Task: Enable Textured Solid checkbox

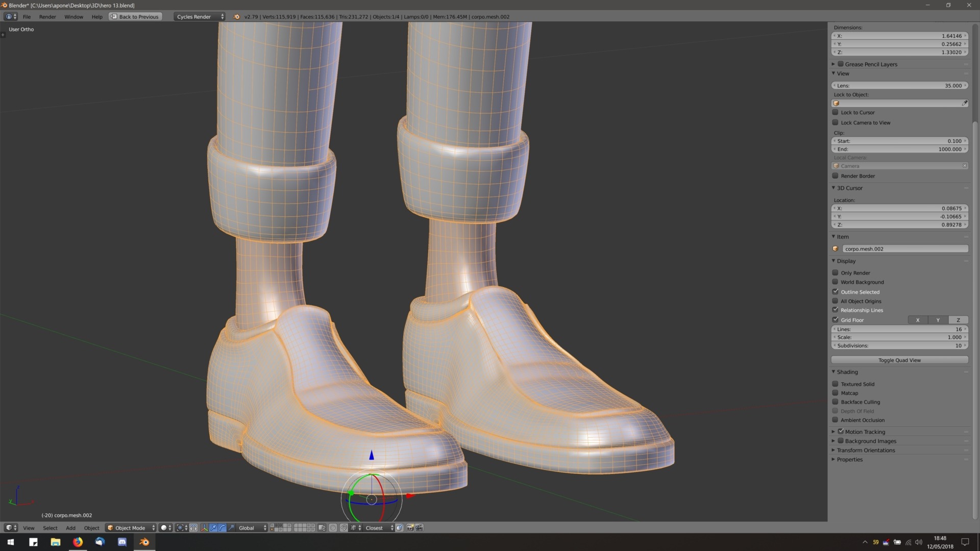Action: coord(836,384)
